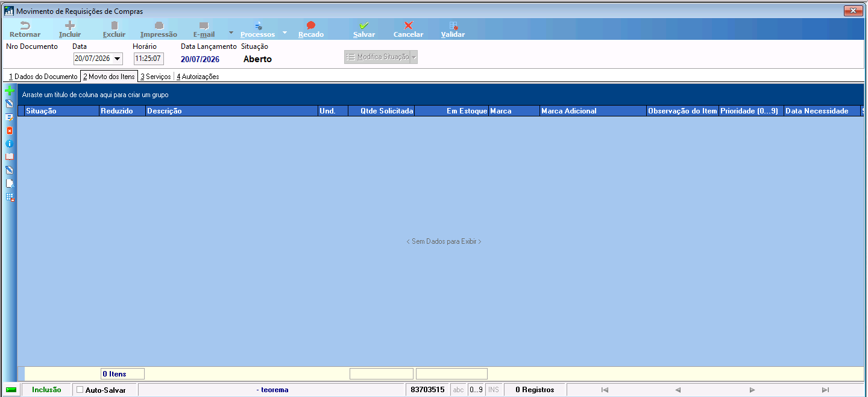Screen dimensions: 868x397
Task: Click the Retornar toolbar button
Action: tap(25, 30)
